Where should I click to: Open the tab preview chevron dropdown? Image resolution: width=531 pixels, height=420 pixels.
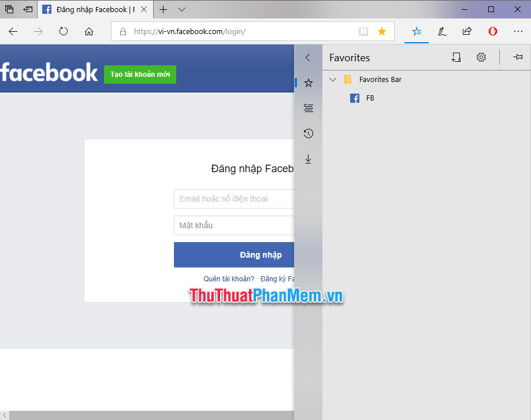click(x=181, y=9)
